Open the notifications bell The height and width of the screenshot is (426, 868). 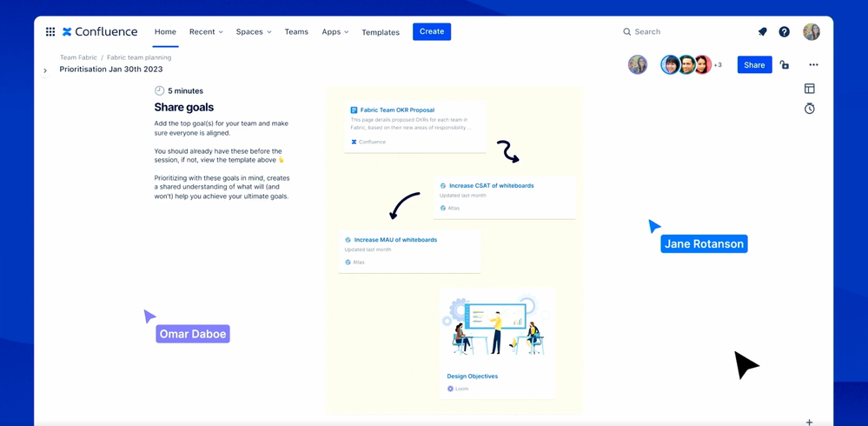762,32
